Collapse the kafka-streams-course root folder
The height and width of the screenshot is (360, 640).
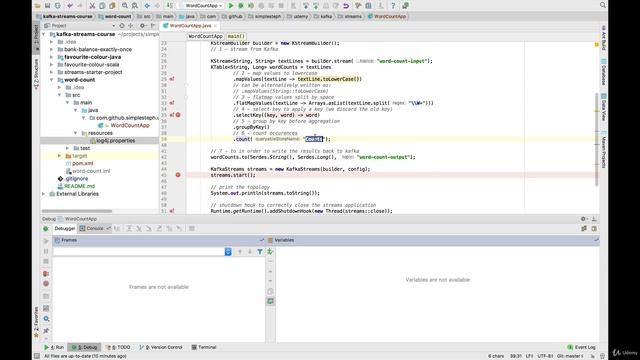(44, 34)
